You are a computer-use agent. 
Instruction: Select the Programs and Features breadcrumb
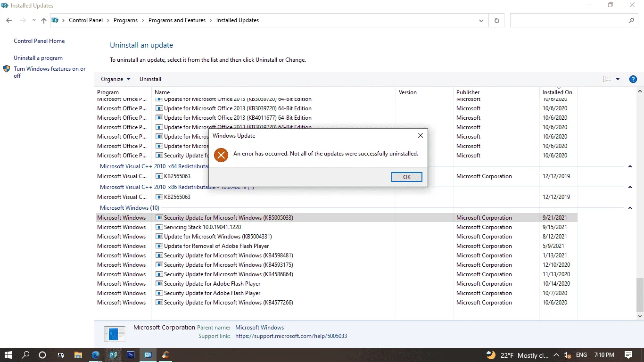coord(177,20)
